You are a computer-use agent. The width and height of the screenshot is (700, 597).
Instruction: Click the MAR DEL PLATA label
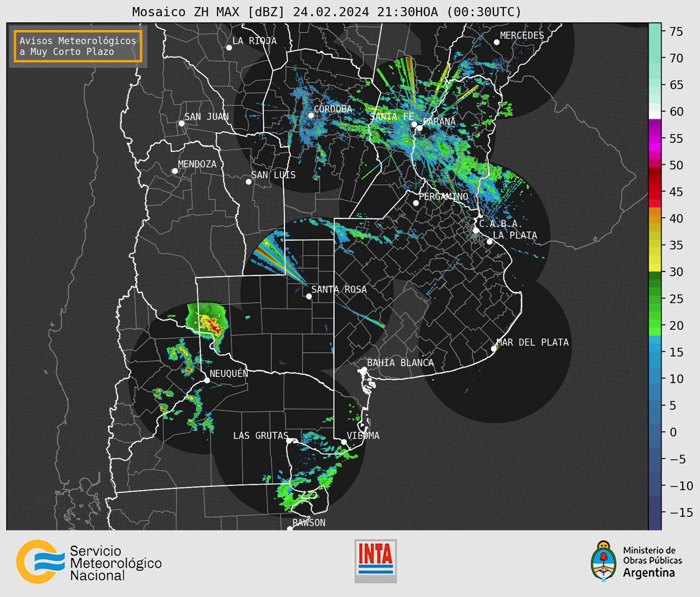coord(532,343)
